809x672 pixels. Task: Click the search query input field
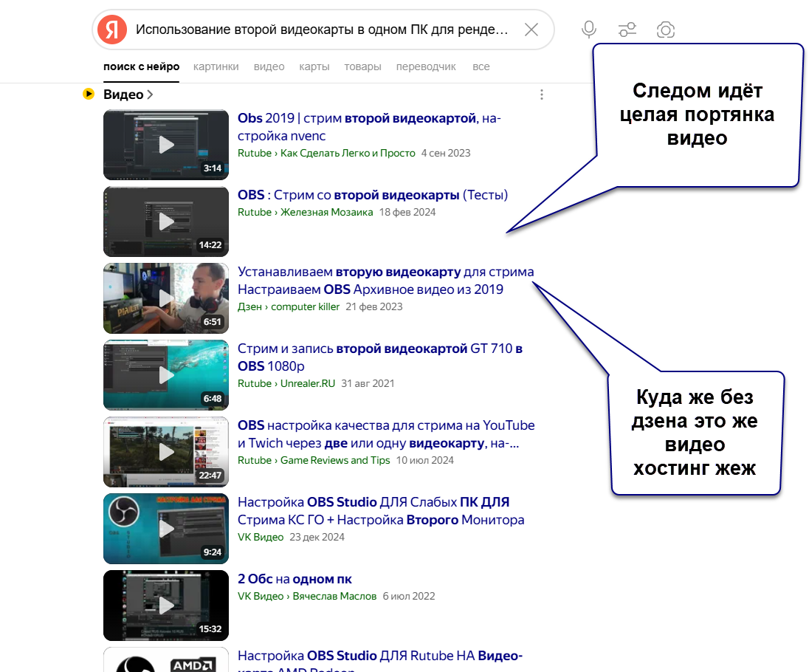322,30
